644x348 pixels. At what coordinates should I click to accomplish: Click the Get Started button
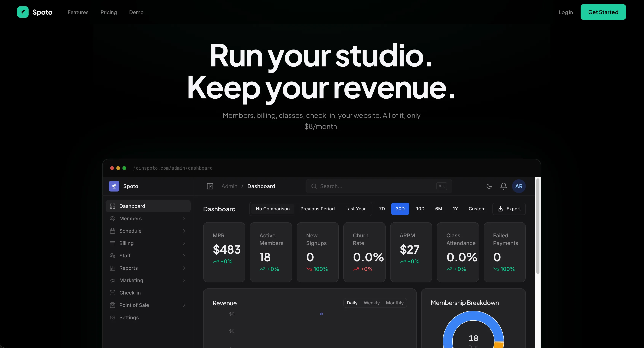(x=603, y=12)
